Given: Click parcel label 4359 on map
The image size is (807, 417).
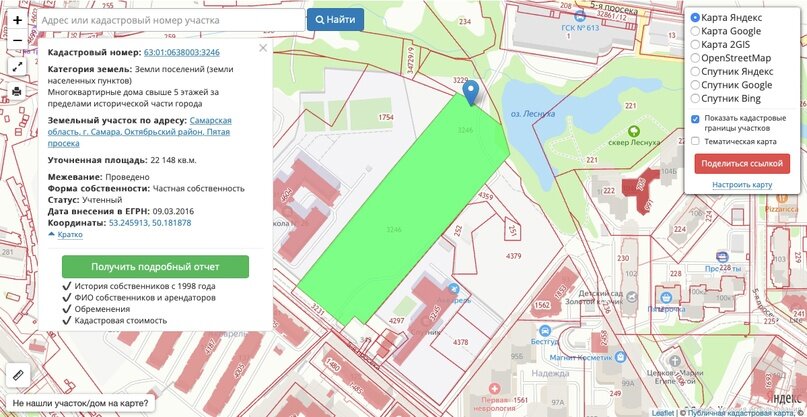Looking at the screenshot, I should (x=485, y=196).
